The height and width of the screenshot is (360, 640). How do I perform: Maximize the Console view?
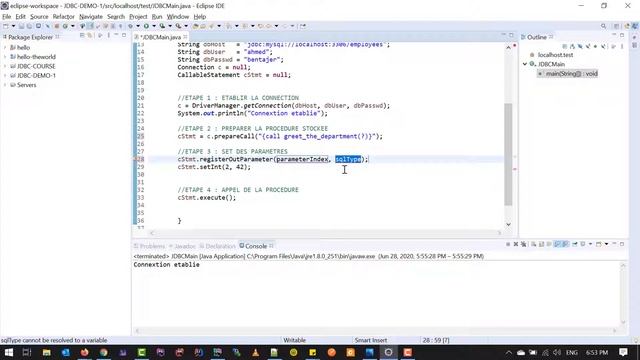(x=622, y=244)
